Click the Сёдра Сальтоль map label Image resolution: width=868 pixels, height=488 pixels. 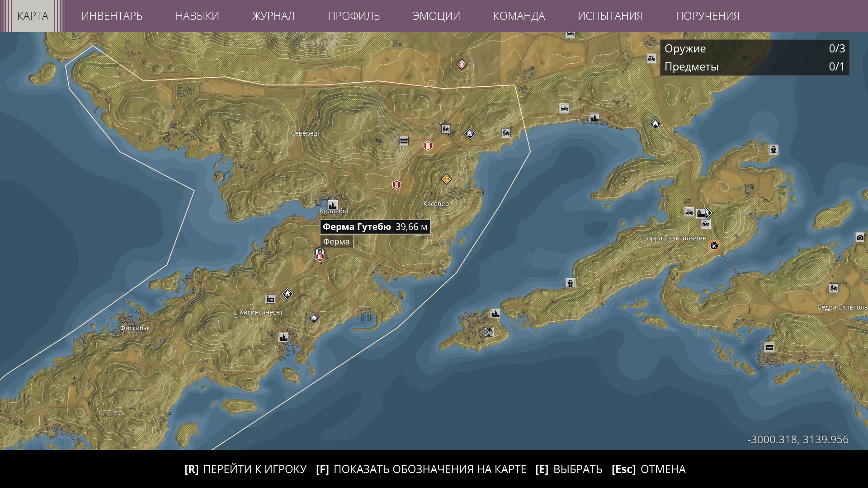click(x=842, y=307)
